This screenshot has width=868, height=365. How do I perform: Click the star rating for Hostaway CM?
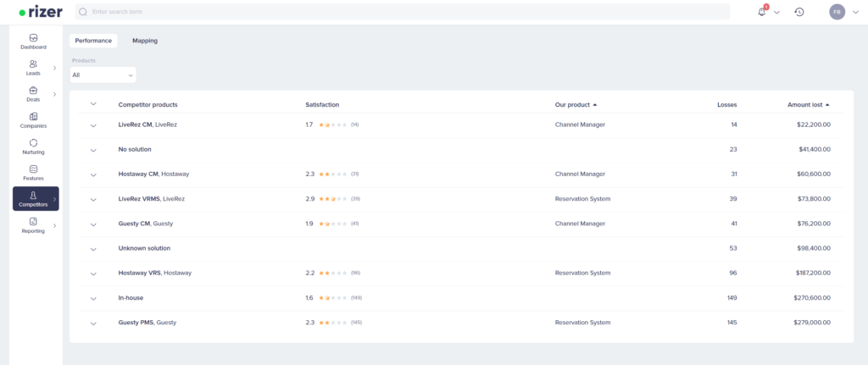click(333, 174)
